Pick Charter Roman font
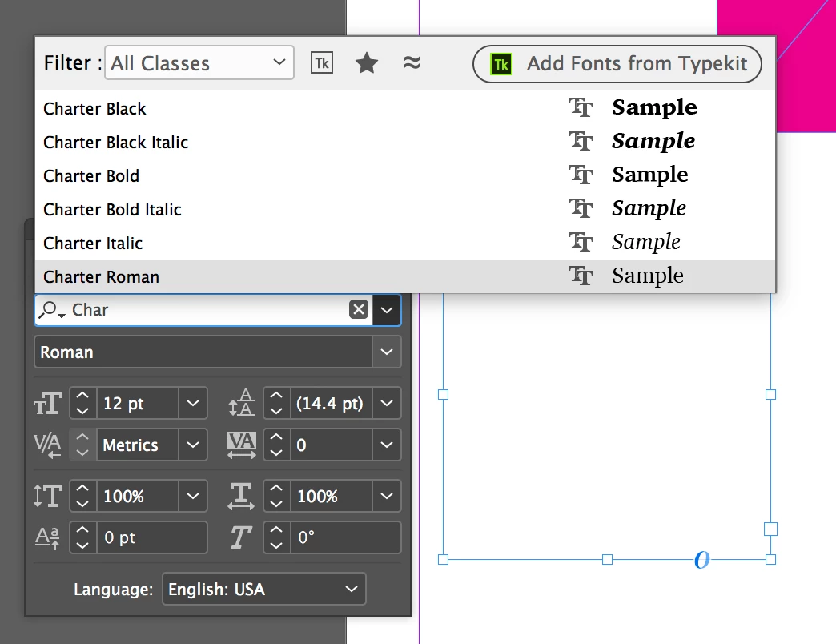Screen dimensions: 836x644 pyautogui.click(x=404, y=276)
